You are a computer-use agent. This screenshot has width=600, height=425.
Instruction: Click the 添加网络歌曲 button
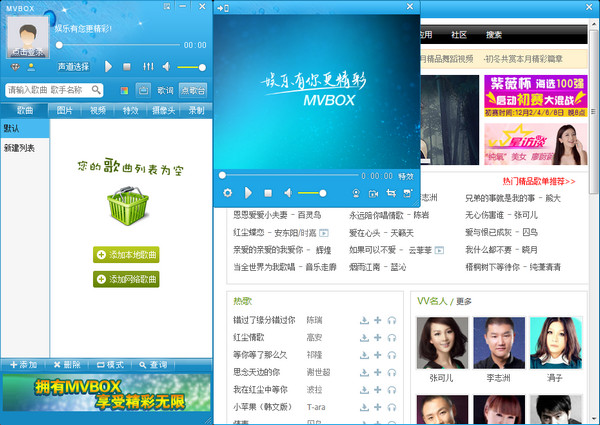[126, 279]
